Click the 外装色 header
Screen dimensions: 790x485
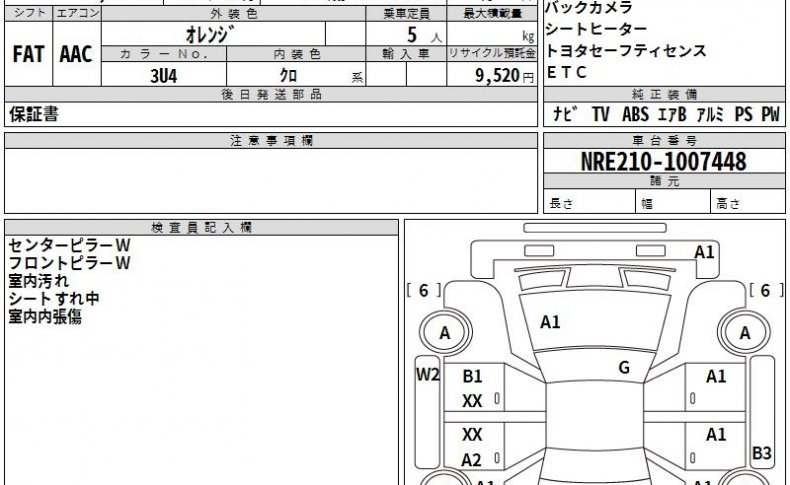pos(234,14)
